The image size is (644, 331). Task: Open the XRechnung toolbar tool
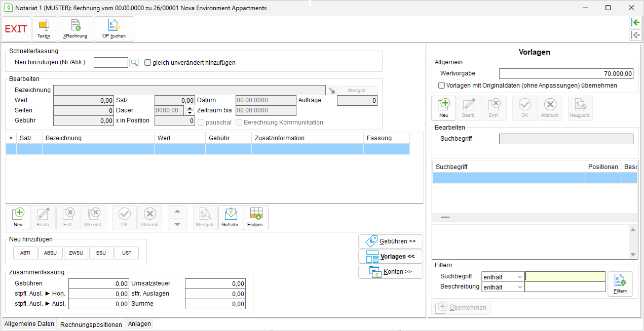pyautogui.click(x=75, y=29)
